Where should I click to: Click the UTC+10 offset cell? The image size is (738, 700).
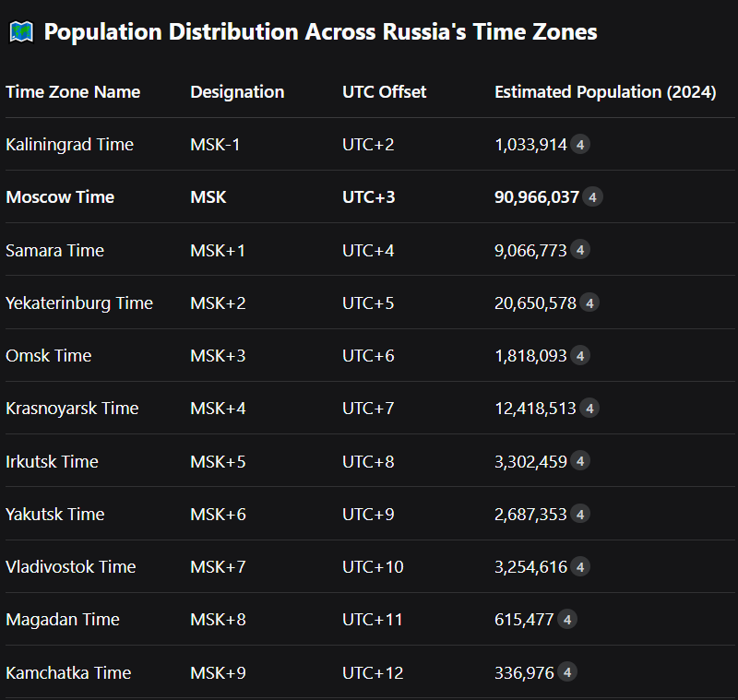click(373, 566)
